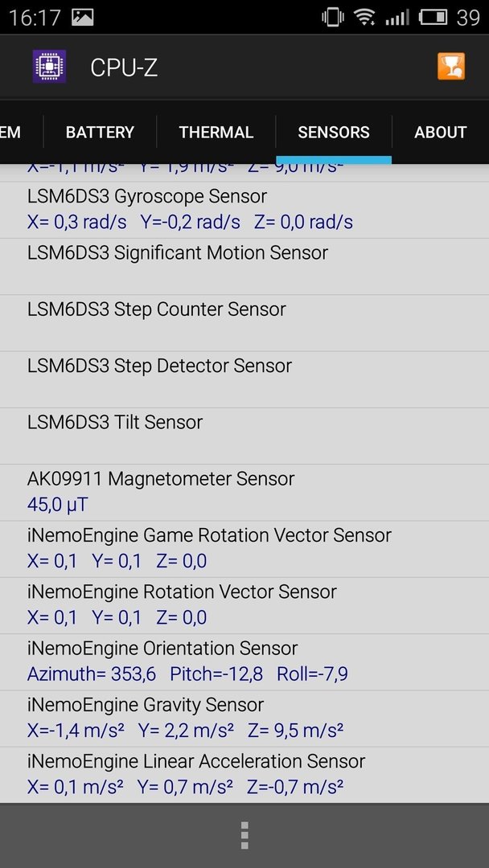The image size is (489, 868).
Task: Tap the CPU-Z chip app icon
Action: coord(49,67)
